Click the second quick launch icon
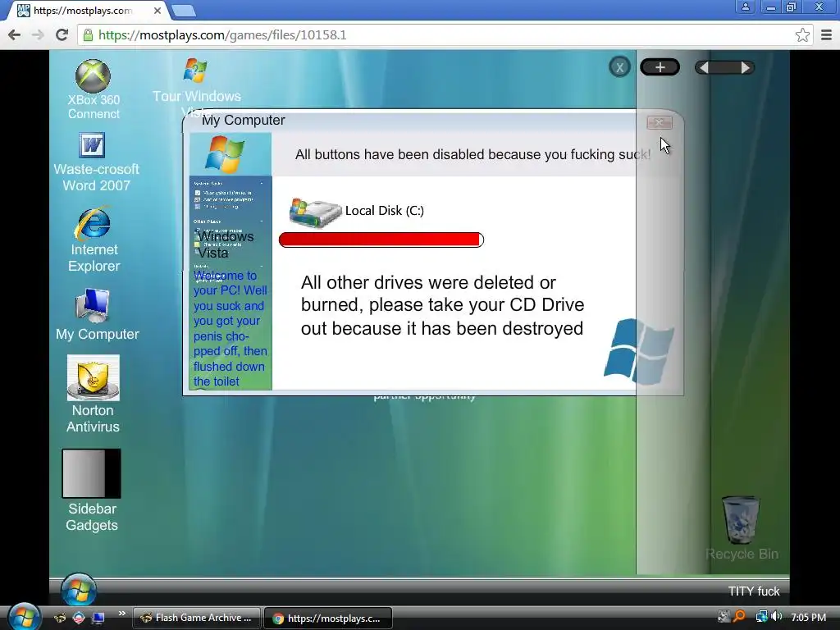Screen dimensions: 840x630 point(79,619)
